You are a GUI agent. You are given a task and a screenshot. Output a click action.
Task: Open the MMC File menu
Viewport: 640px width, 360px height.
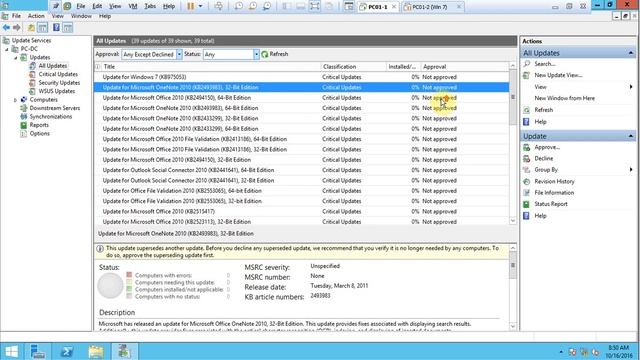[16, 16]
